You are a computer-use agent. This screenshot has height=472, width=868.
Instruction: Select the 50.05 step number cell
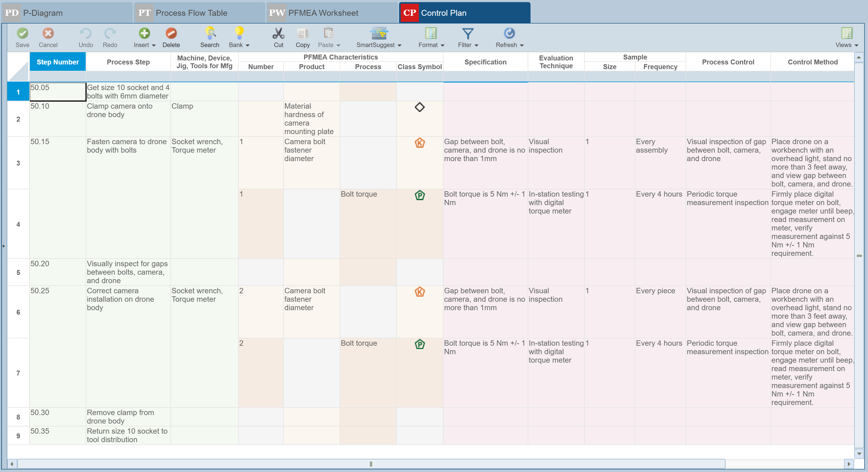58,92
